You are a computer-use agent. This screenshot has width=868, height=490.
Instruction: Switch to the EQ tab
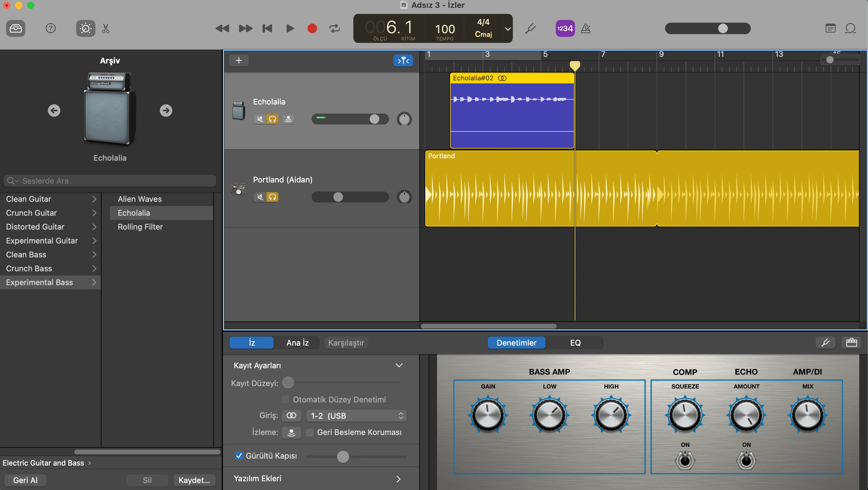tap(575, 342)
